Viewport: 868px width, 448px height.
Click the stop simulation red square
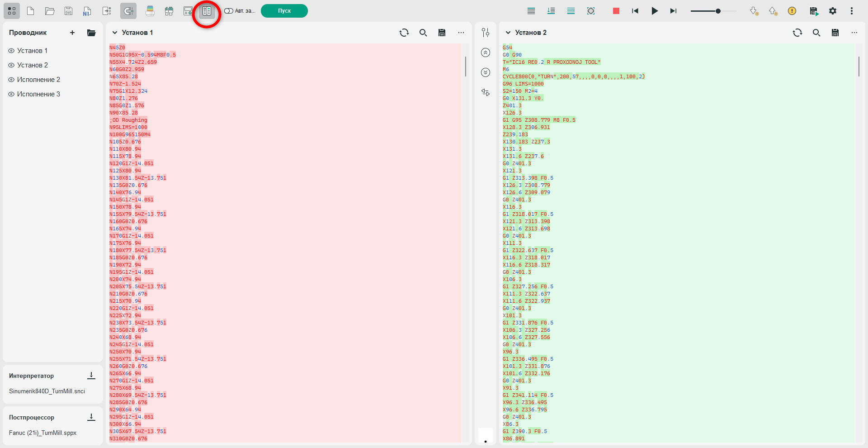point(616,11)
